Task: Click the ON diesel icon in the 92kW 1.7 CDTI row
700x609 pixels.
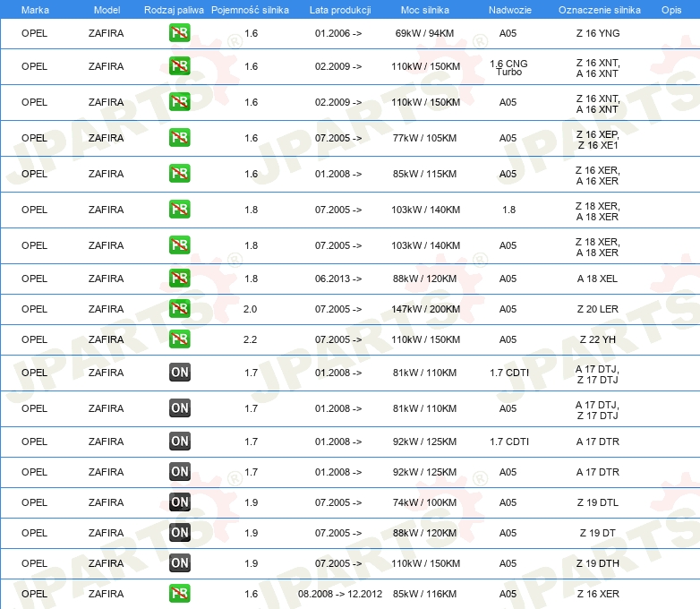Action: tap(179, 441)
